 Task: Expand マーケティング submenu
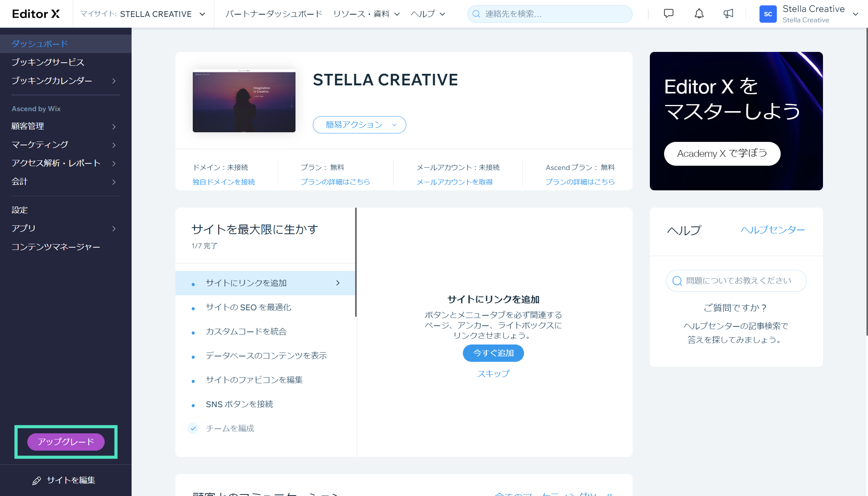tap(114, 145)
